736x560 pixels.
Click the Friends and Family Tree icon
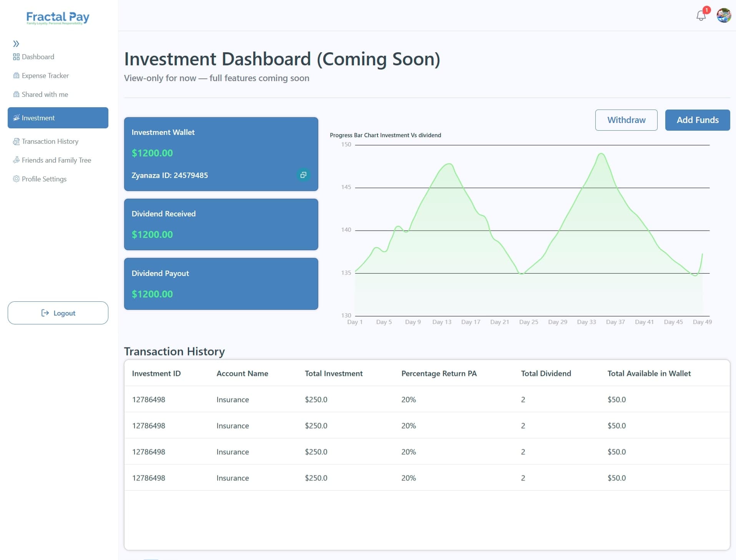tap(16, 160)
